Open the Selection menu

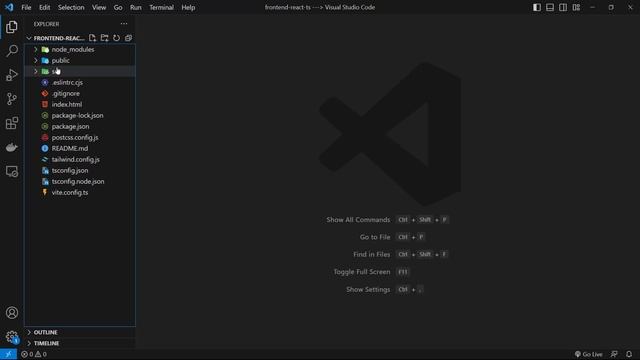[71, 7]
